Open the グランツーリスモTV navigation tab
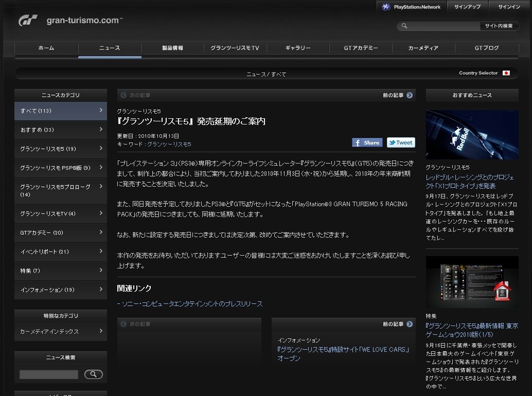 pyautogui.click(x=235, y=48)
